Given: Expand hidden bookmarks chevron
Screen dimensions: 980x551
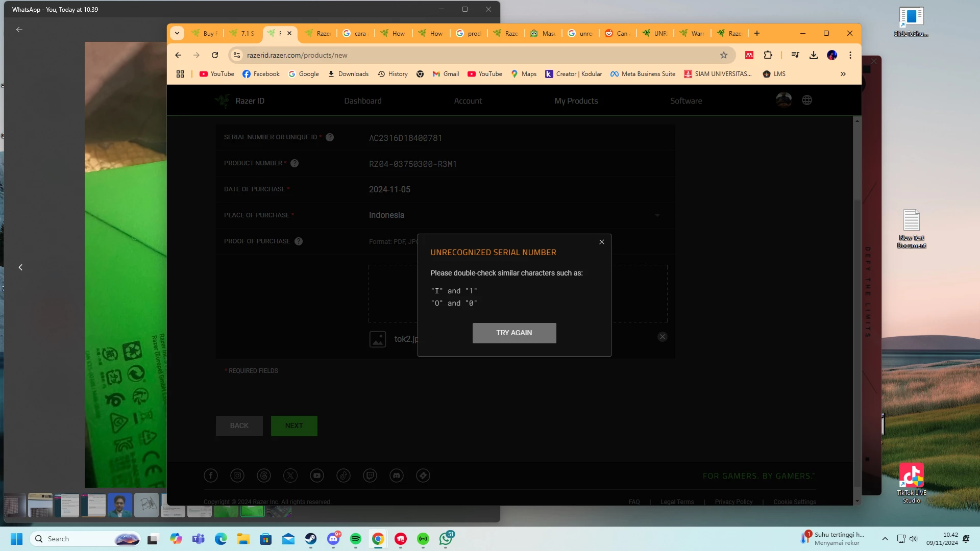Looking at the screenshot, I should (843, 74).
